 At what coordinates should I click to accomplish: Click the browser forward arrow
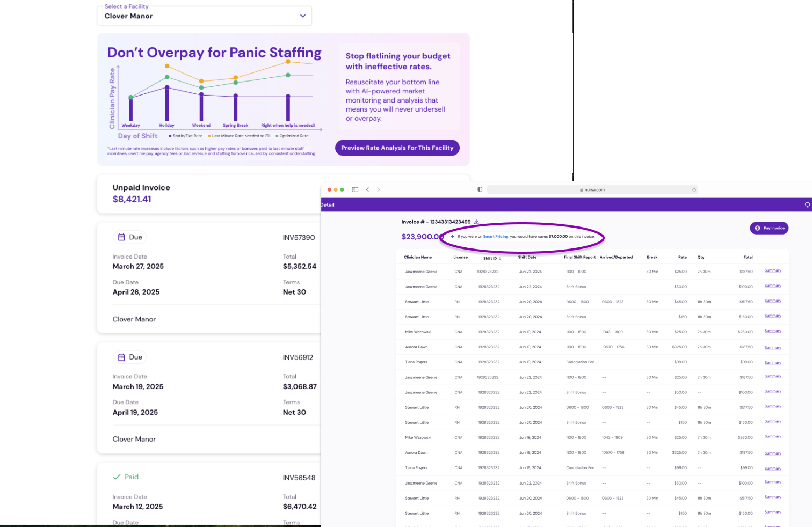click(379, 189)
